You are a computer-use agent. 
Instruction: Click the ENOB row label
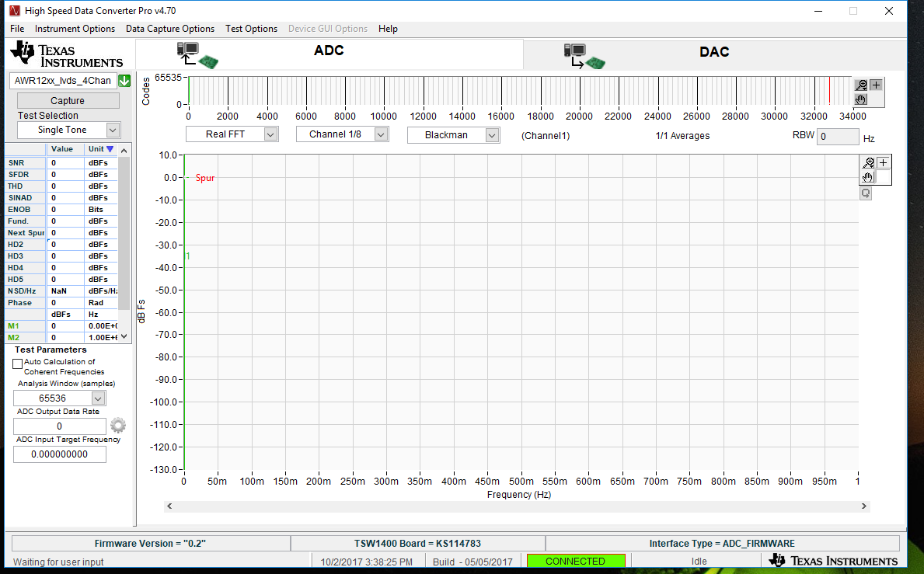(x=19, y=210)
